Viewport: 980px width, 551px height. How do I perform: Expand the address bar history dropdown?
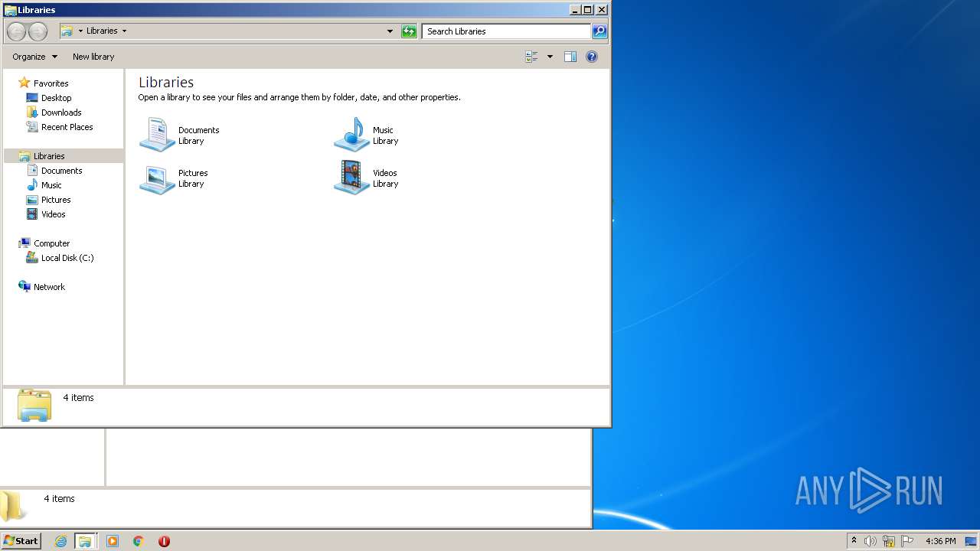click(x=390, y=31)
